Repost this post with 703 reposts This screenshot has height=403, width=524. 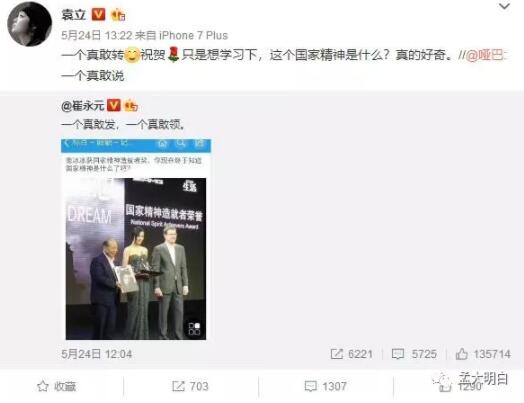point(190,386)
